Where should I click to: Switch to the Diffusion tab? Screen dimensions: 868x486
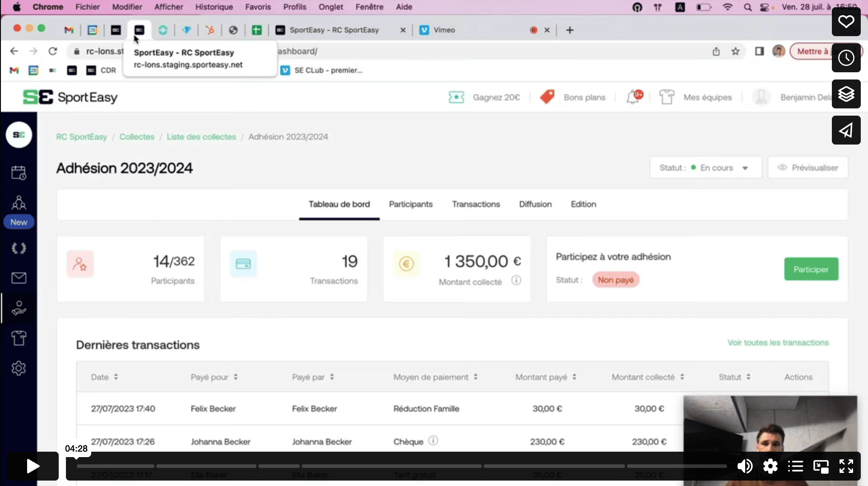click(x=535, y=204)
